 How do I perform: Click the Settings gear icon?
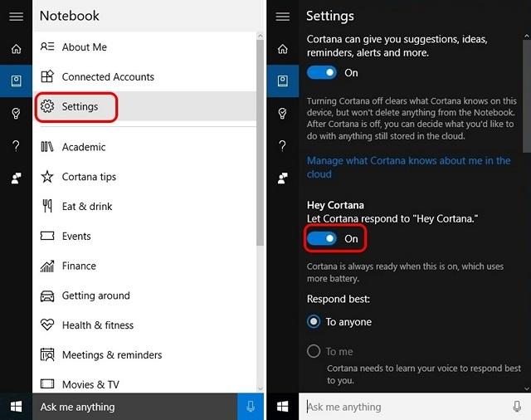[47, 106]
